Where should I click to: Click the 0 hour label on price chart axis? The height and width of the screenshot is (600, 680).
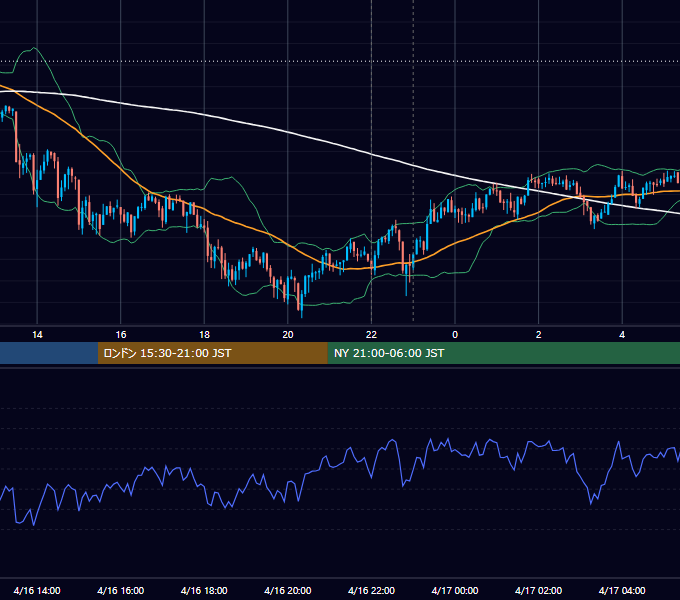click(x=455, y=335)
